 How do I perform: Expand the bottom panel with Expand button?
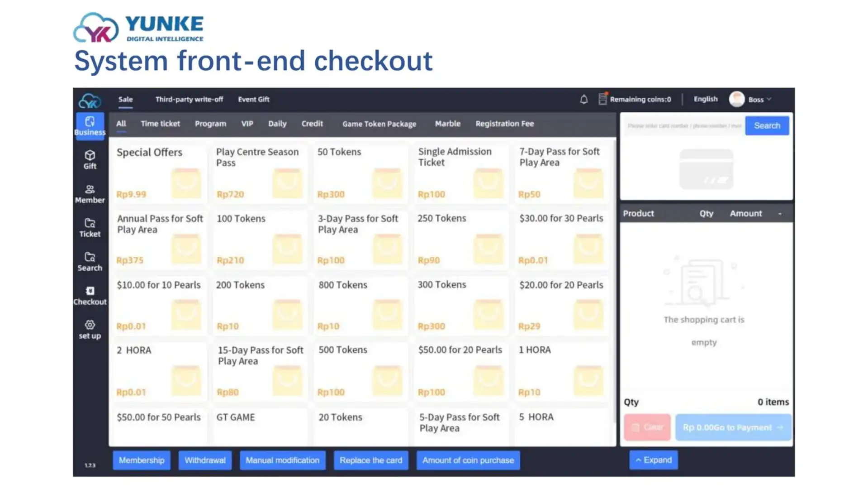click(653, 460)
